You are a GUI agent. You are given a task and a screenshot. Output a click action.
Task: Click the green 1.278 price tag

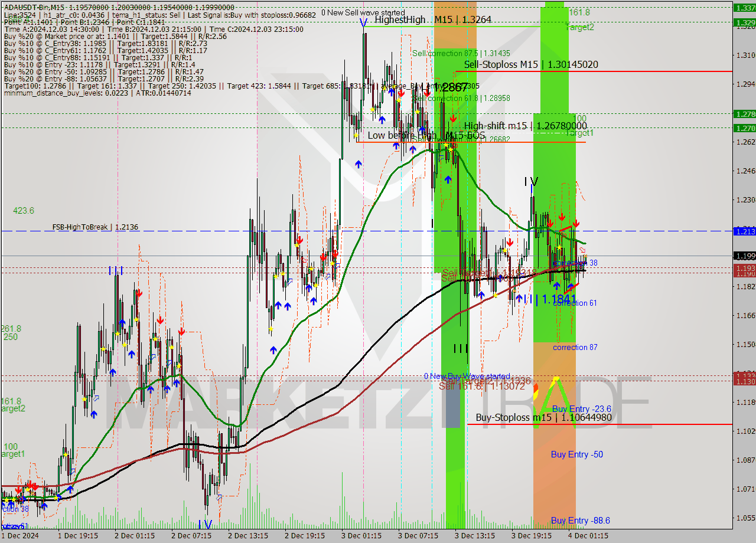744,113
